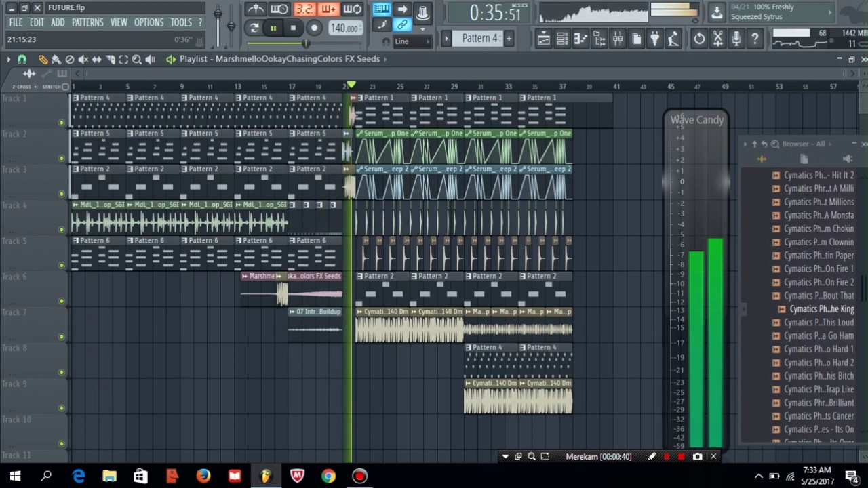Expand the Freshly Squeezed Sytrus news arrow
Image resolution: width=868 pixels, height=488 pixels.
(x=830, y=12)
